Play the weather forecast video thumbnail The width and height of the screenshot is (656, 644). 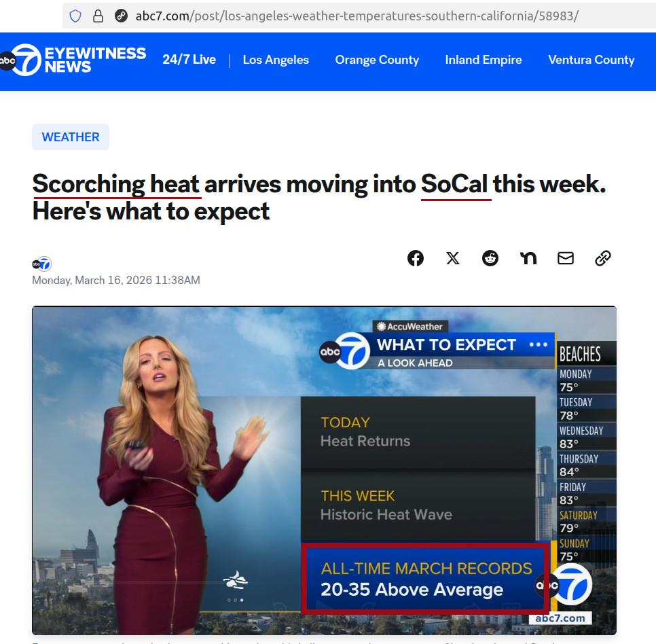click(324, 471)
